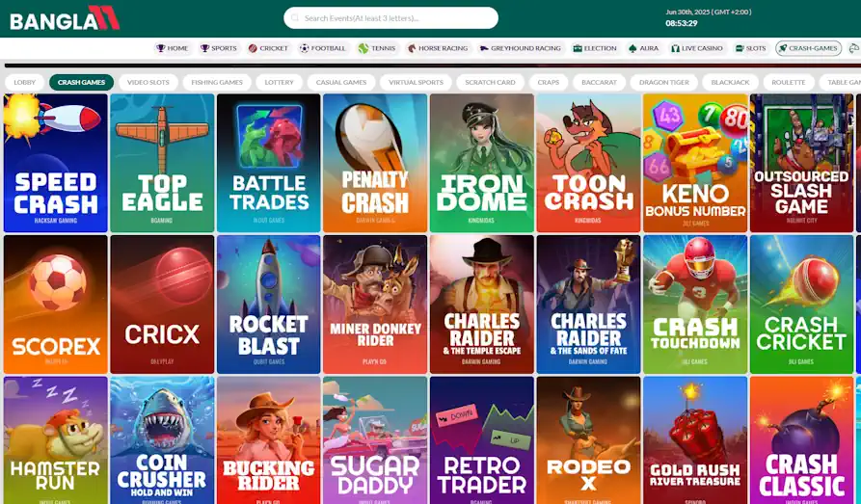
Task: Switch to the Video Slots tab
Action: coord(148,82)
